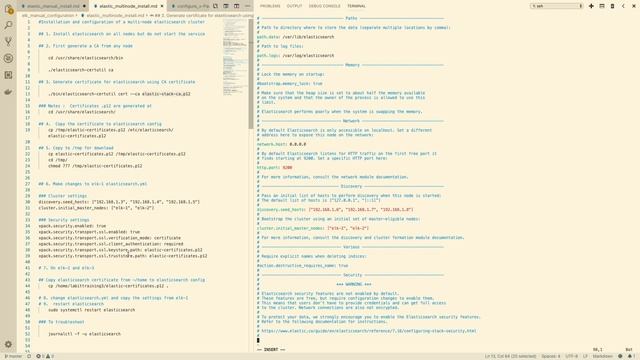Image resolution: width=640 pixels, height=360 pixels.
Task: Click the 'http.port: 9200' line in terminal
Action: point(274,168)
